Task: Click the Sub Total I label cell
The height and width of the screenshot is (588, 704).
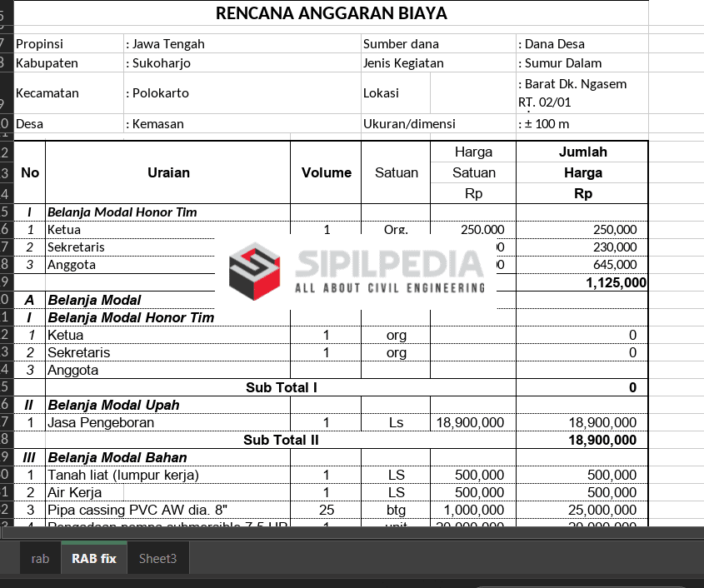Action: pyautogui.click(x=281, y=387)
